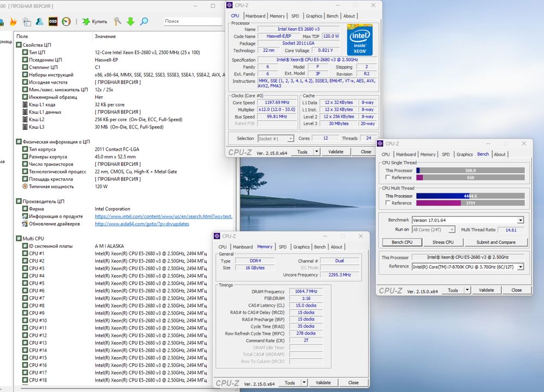Click This Processor multi thread score bar
This screenshot has height=392, width=544.
coord(470,196)
